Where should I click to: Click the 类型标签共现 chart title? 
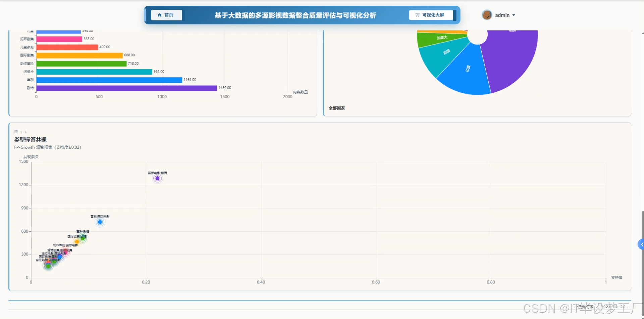click(x=30, y=140)
